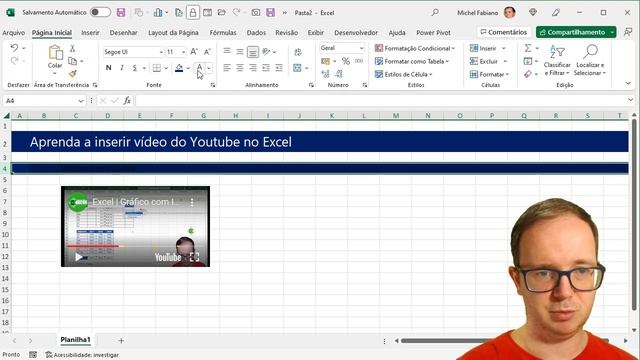Viewport: 640px width, 360px height.
Task: Play the embedded YouTube video
Action: [x=79, y=257]
